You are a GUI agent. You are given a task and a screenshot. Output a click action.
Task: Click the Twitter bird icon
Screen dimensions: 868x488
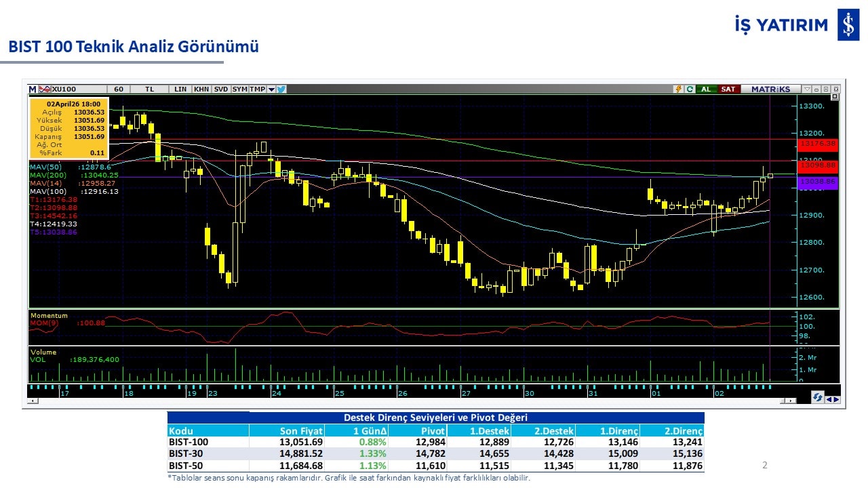click(281, 89)
